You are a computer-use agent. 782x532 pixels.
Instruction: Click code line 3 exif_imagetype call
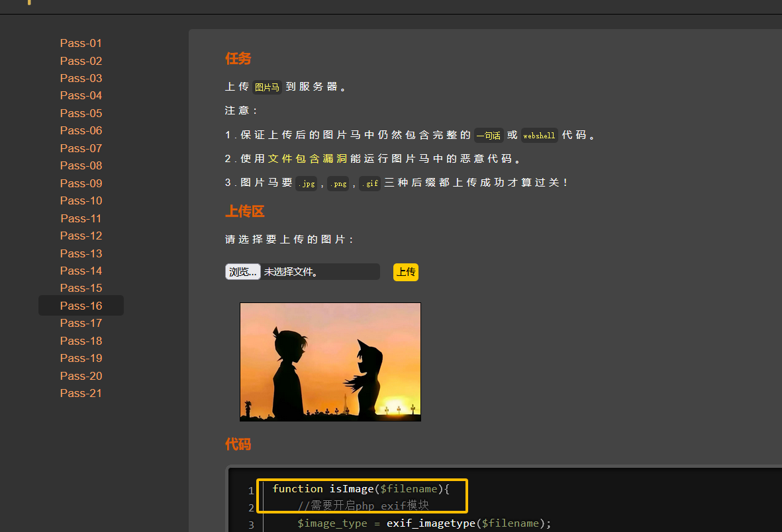click(424, 523)
